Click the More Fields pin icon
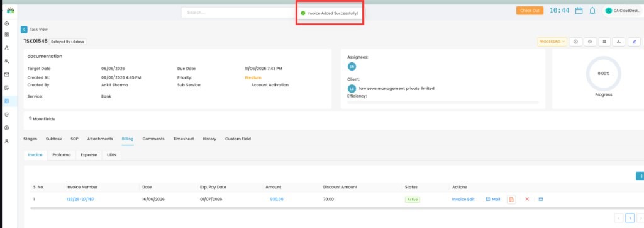The width and height of the screenshot is (644, 228). (30, 118)
